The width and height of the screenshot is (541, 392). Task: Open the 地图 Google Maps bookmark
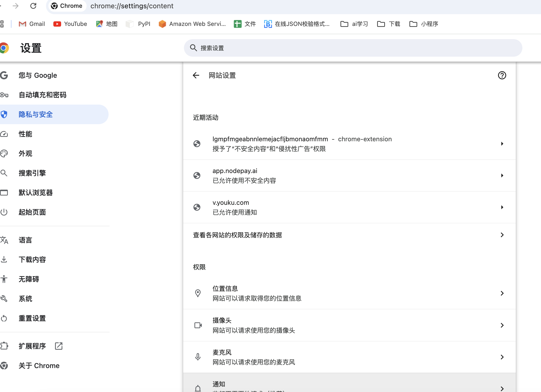(x=107, y=24)
